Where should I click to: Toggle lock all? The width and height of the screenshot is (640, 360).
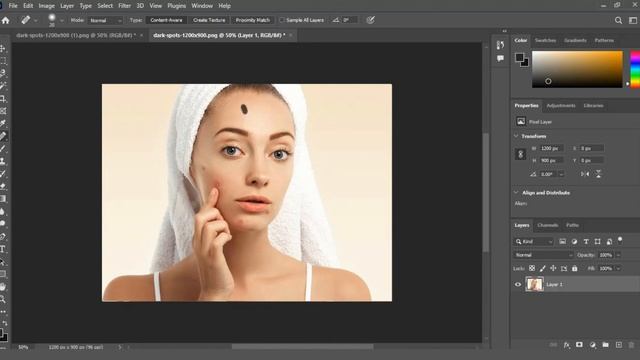pyautogui.click(x=575, y=268)
